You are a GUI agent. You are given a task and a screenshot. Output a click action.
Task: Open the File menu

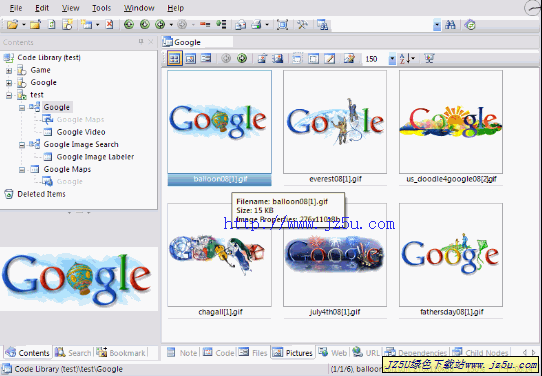[x=16, y=8]
